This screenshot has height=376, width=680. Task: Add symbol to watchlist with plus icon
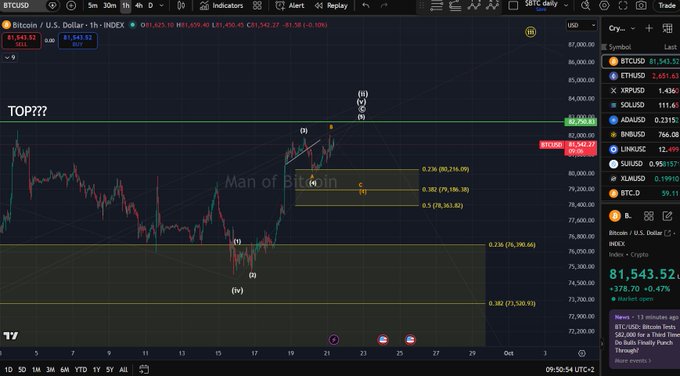[649, 28]
